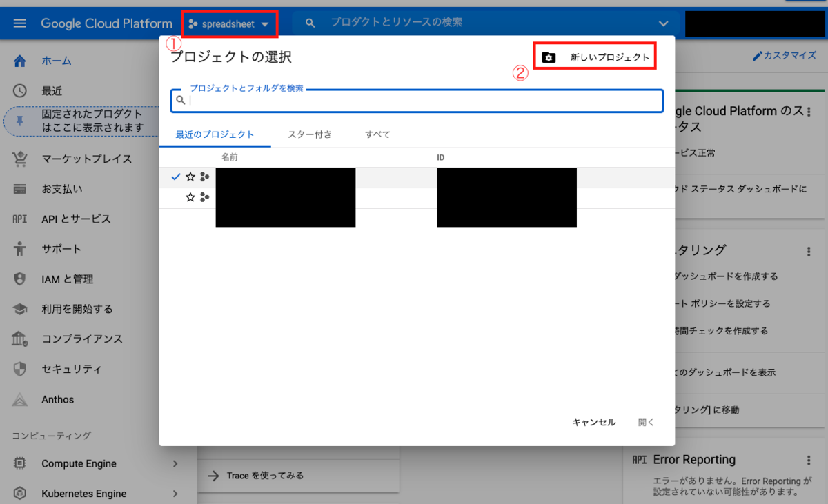828x504 pixels.
Task: Focus the products and resources search field
Action: (x=483, y=23)
